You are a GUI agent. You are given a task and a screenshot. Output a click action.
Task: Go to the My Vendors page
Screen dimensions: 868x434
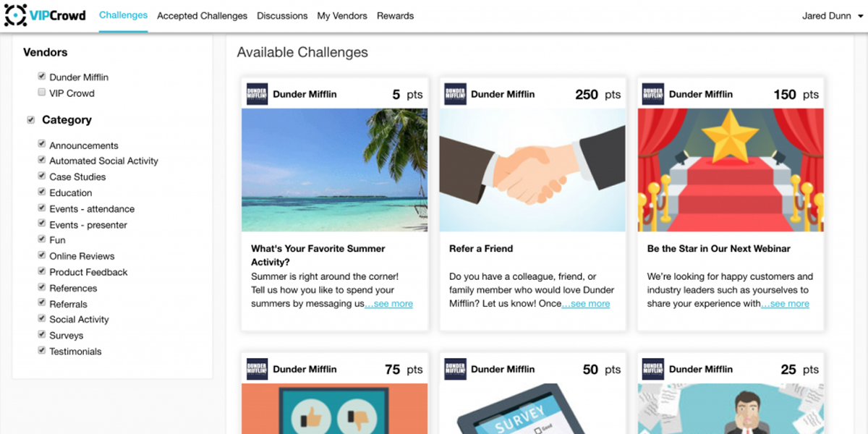coord(342,16)
